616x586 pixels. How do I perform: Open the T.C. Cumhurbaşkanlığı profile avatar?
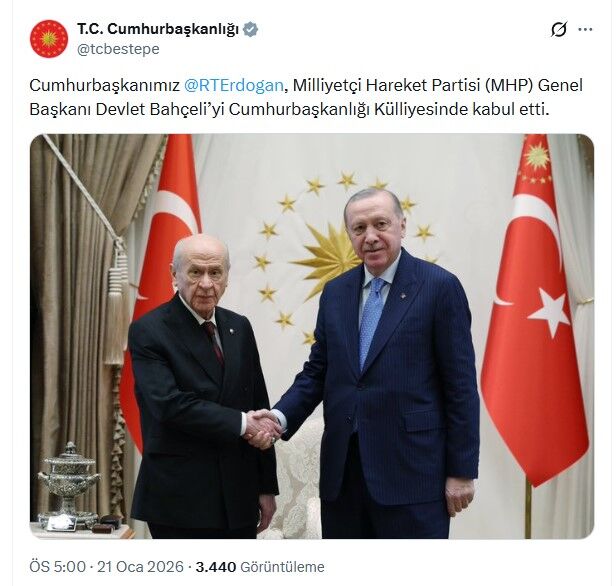[x=49, y=39]
